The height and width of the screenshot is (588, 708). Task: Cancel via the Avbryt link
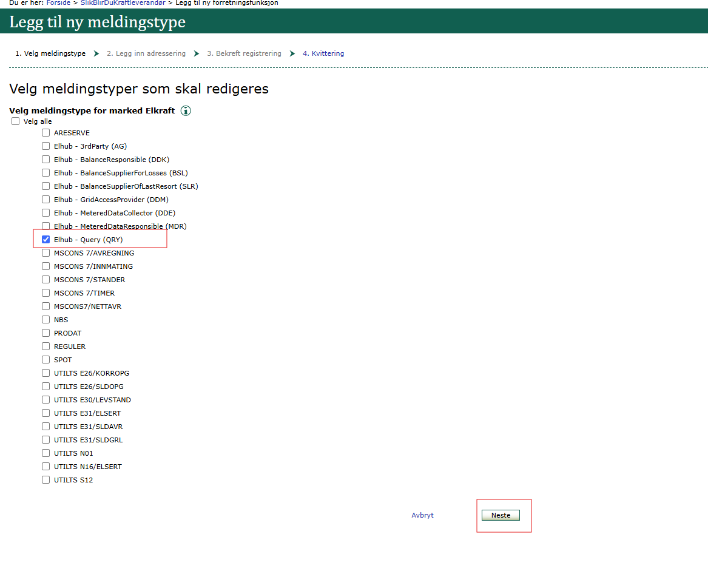[422, 515]
